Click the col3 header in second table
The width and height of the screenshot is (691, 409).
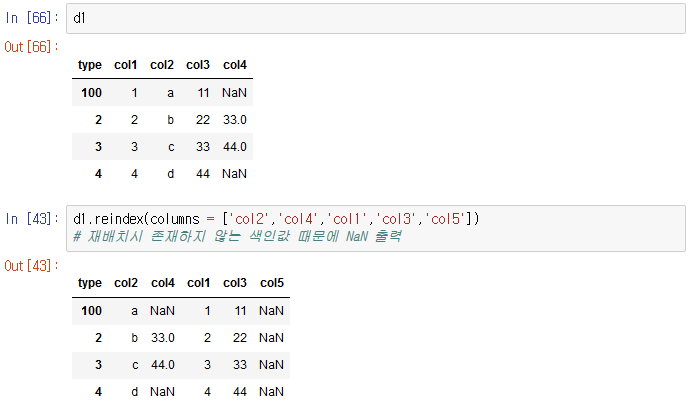[235, 283]
